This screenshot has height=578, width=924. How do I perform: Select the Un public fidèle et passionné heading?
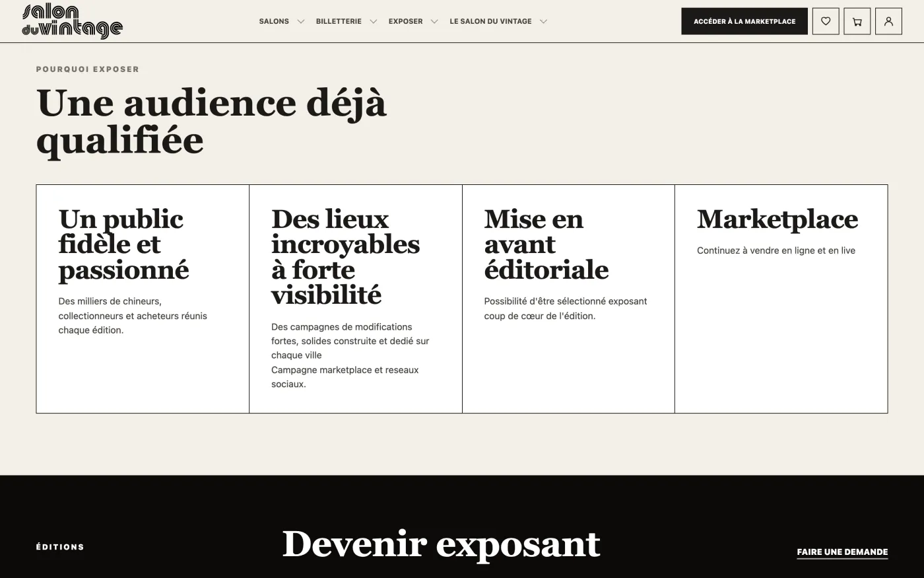(124, 244)
